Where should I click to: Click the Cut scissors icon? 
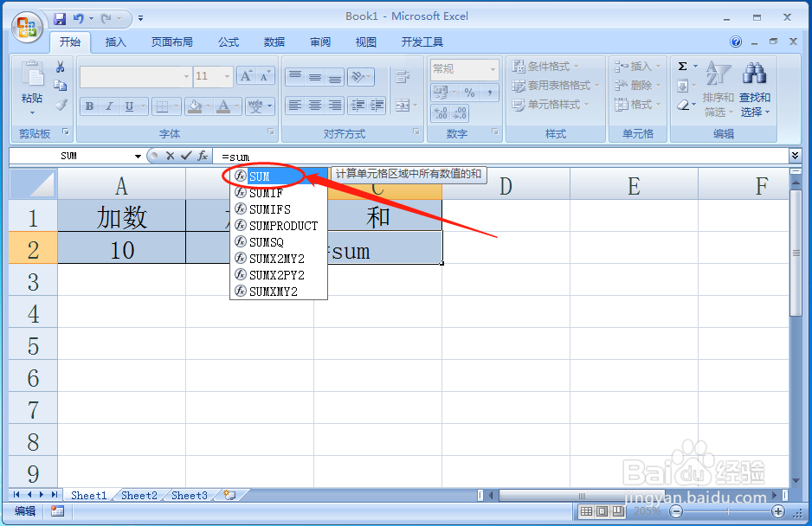tap(61, 67)
